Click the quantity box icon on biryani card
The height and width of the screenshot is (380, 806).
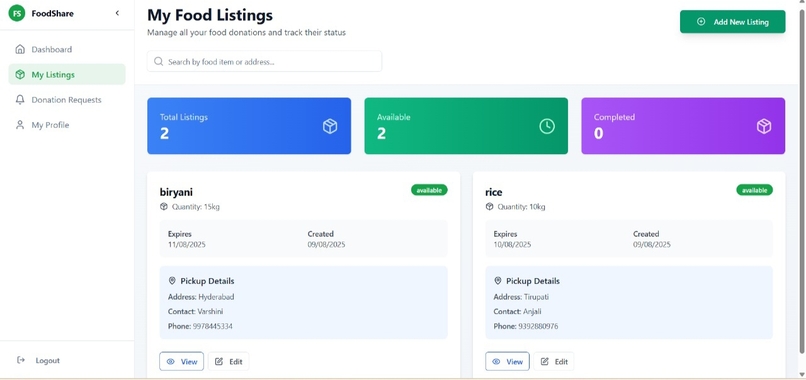point(164,206)
